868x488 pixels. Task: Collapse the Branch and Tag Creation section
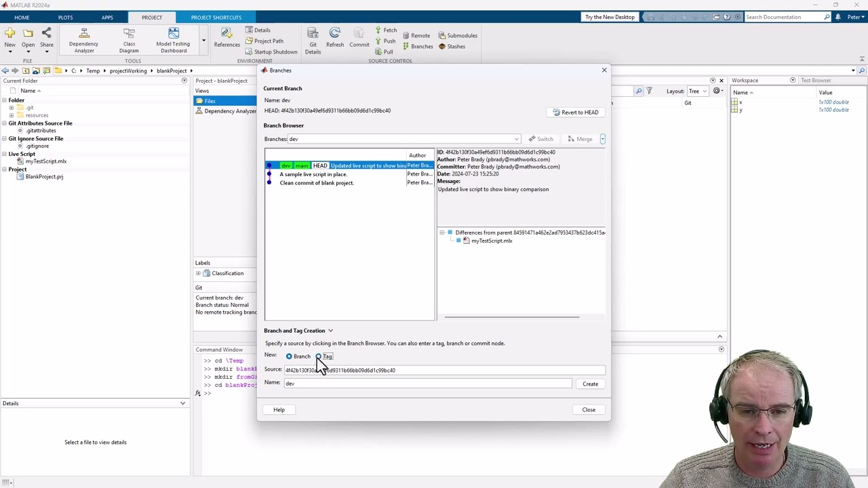(x=330, y=331)
